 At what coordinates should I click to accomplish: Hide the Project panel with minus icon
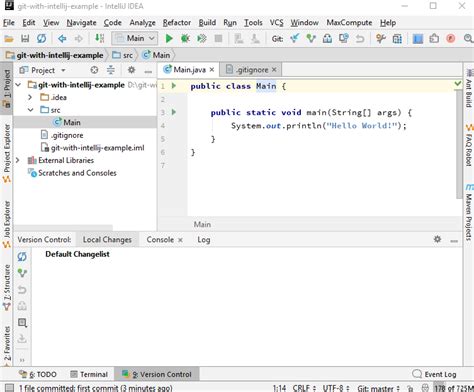[148, 71]
